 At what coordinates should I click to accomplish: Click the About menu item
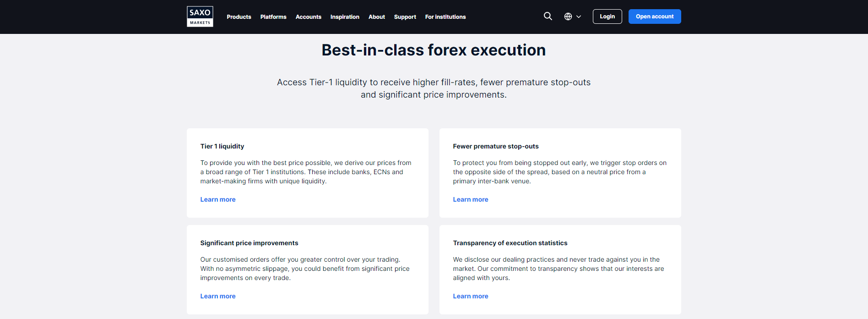(377, 17)
